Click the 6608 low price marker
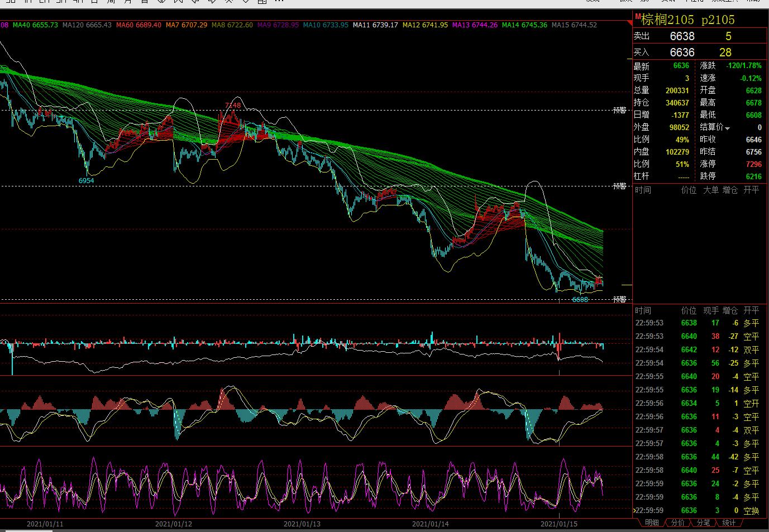This screenshot has height=532, width=769. 580,300
